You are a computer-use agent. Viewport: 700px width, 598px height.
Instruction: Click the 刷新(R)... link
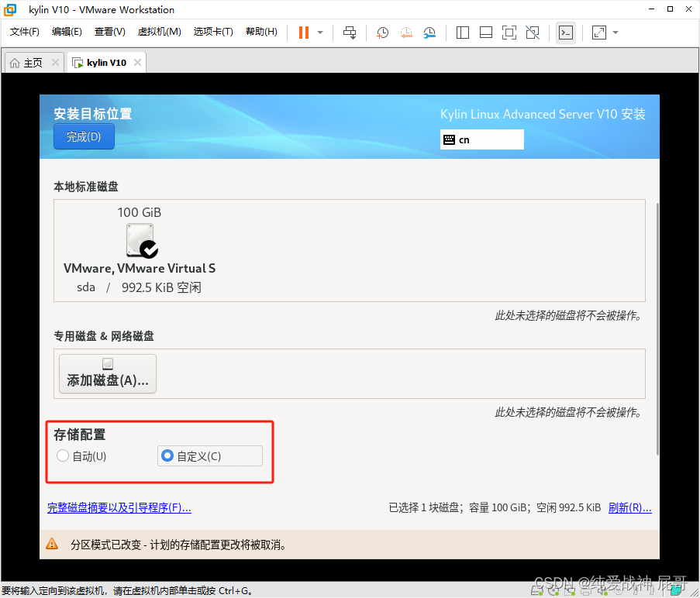click(630, 507)
